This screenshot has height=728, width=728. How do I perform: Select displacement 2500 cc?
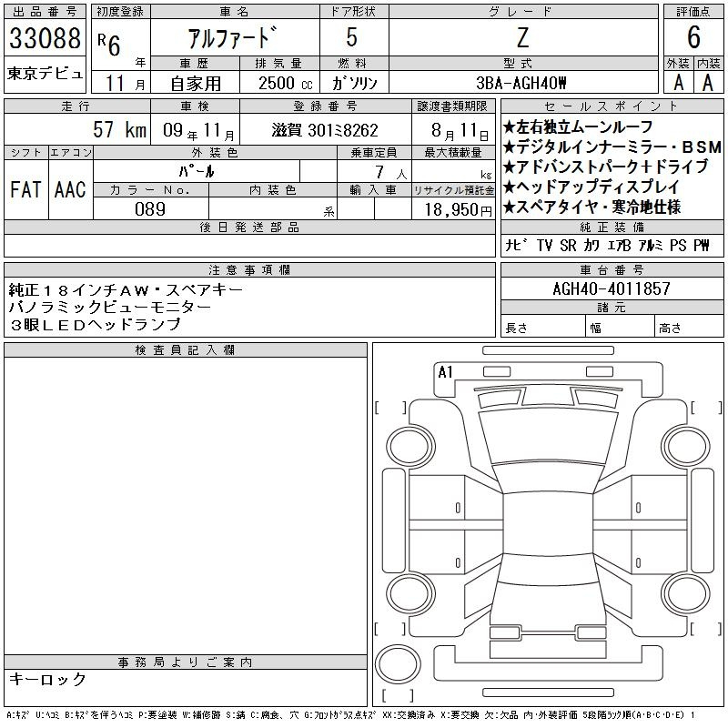(x=286, y=84)
